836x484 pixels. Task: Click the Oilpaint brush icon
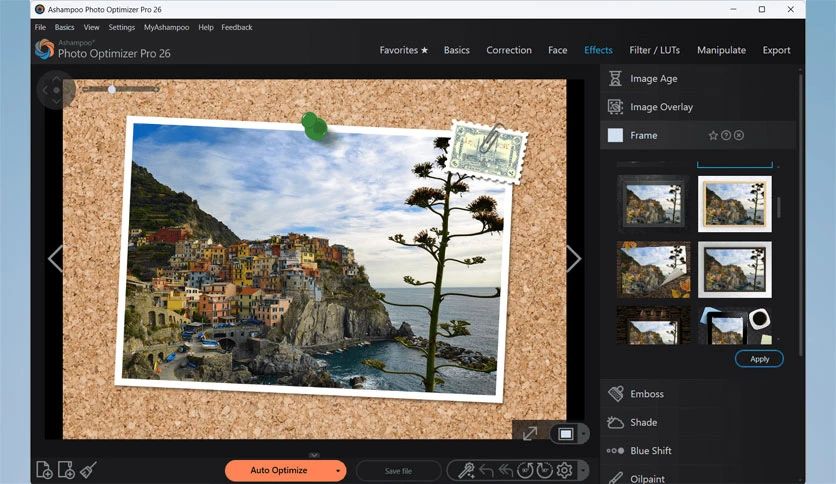615,478
